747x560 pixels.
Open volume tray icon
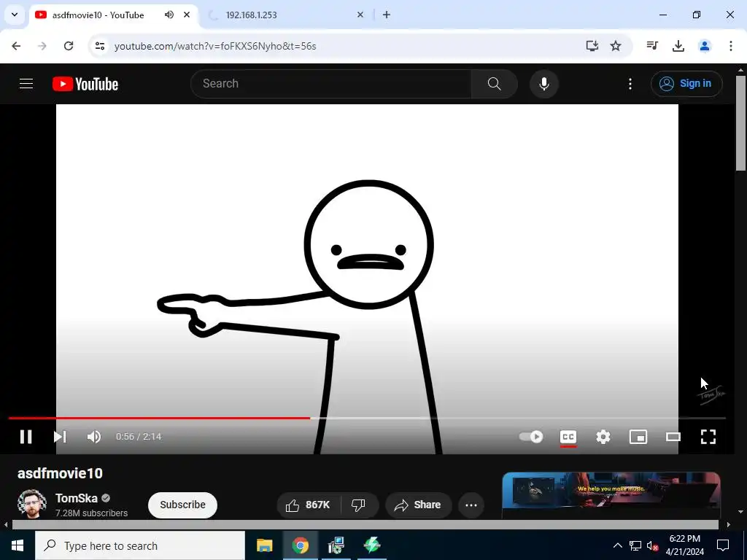(653, 546)
